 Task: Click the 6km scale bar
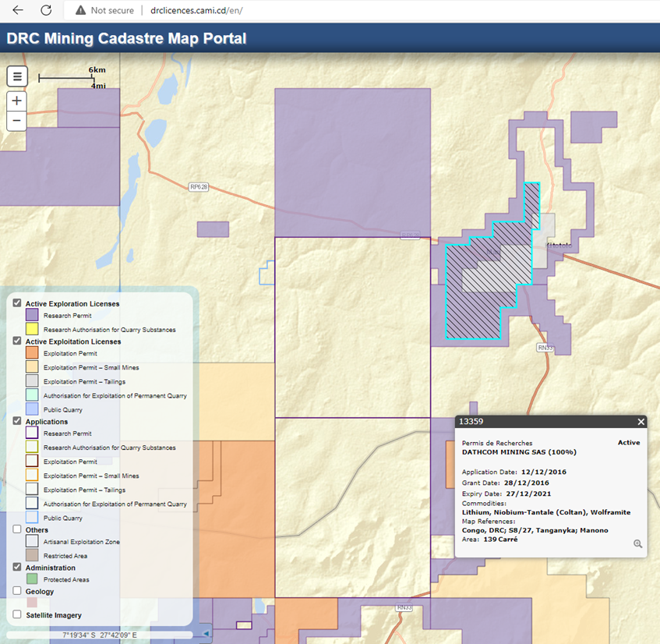click(66, 78)
